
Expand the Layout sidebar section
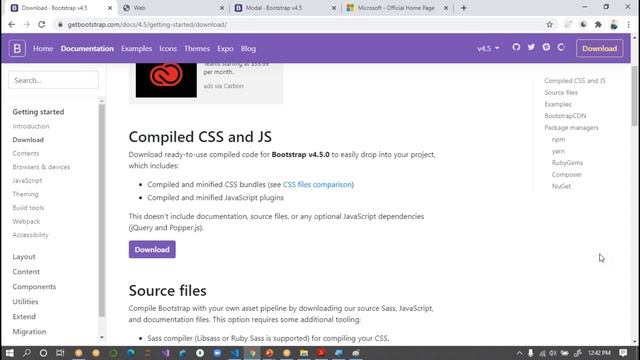24,257
